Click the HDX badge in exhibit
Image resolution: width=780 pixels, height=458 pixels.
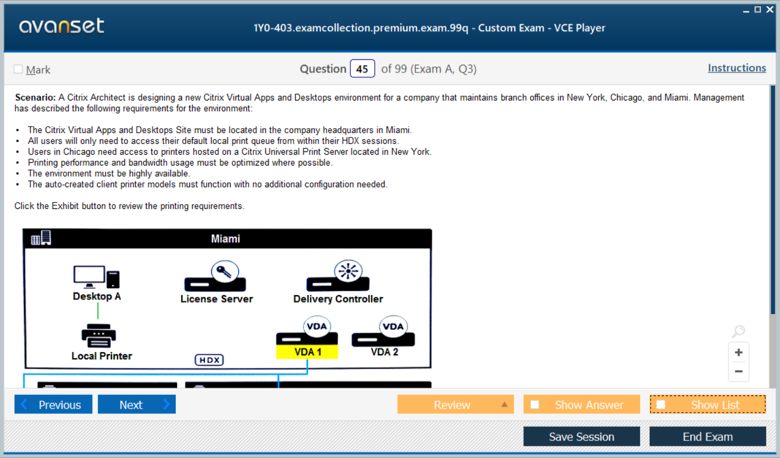(x=209, y=360)
